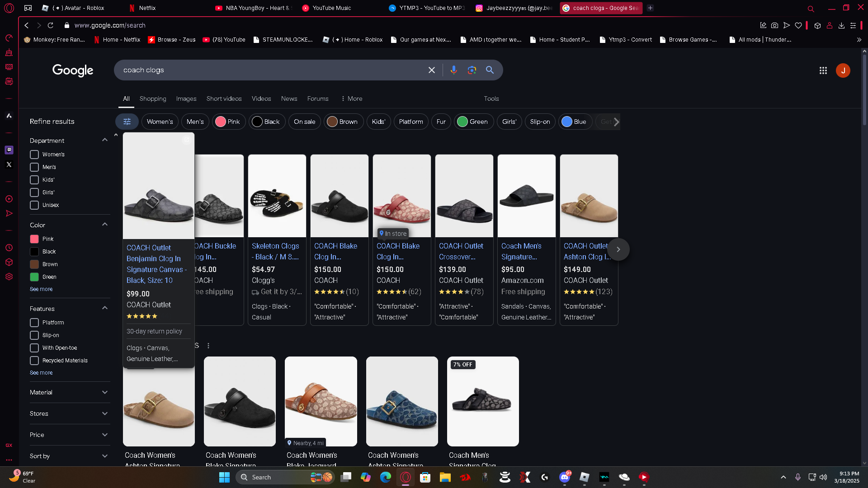Image resolution: width=868 pixels, height=488 pixels.
Task: Switch to the Videos tab
Action: click(x=261, y=99)
